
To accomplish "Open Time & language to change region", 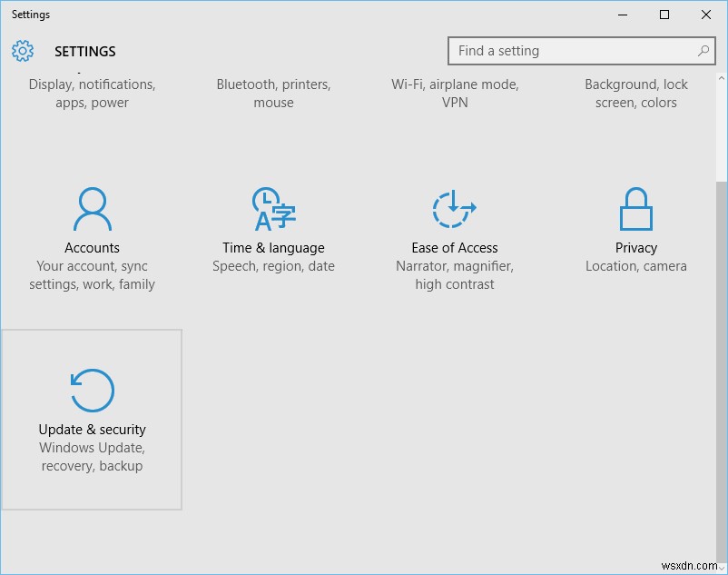I will (272, 247).
